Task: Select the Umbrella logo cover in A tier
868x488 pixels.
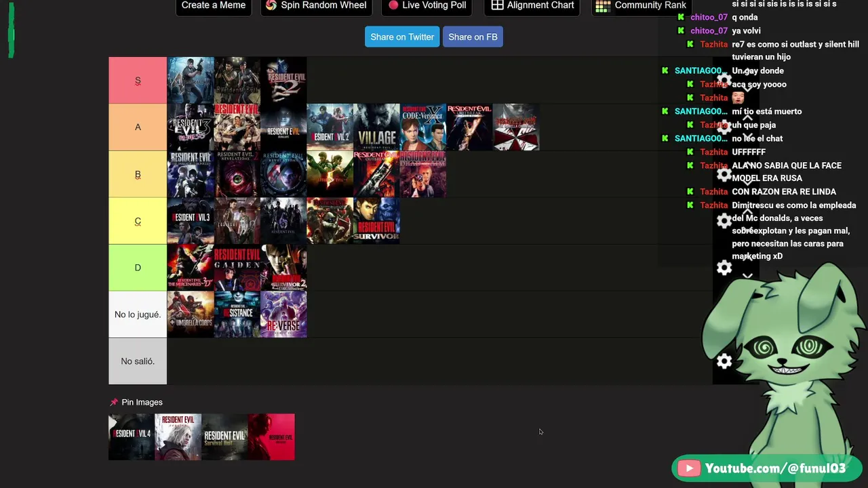Action: 516,127
